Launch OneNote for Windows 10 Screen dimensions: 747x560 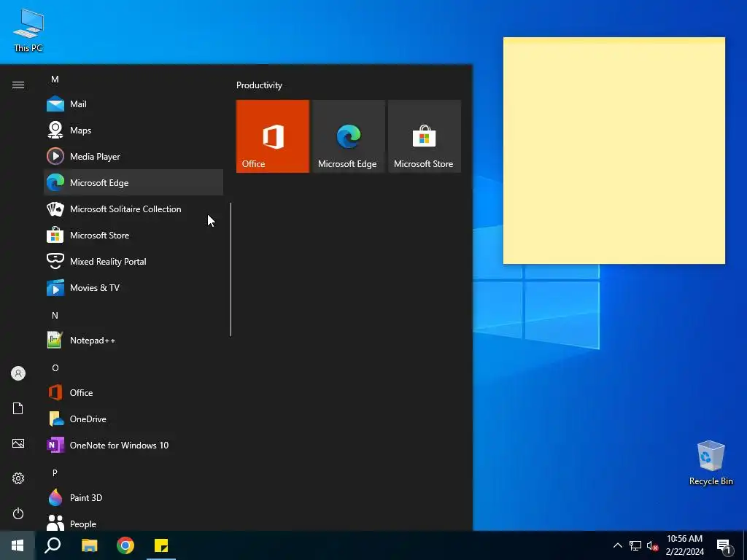click(133, 445)
